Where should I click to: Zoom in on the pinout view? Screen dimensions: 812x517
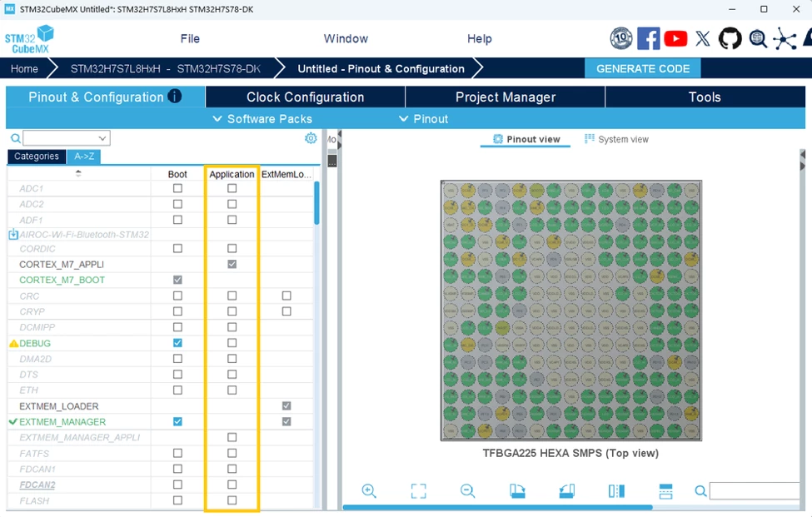tap(369, 490)
